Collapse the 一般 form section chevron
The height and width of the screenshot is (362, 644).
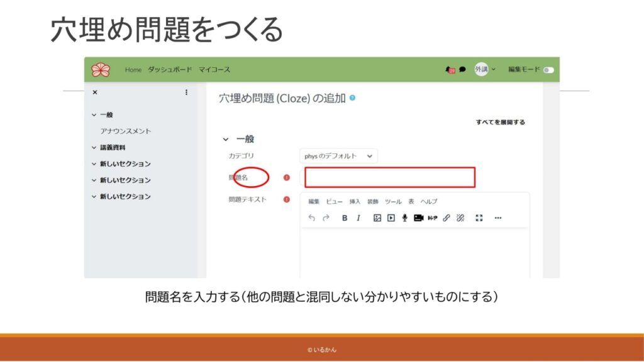[x=226, y=140]
